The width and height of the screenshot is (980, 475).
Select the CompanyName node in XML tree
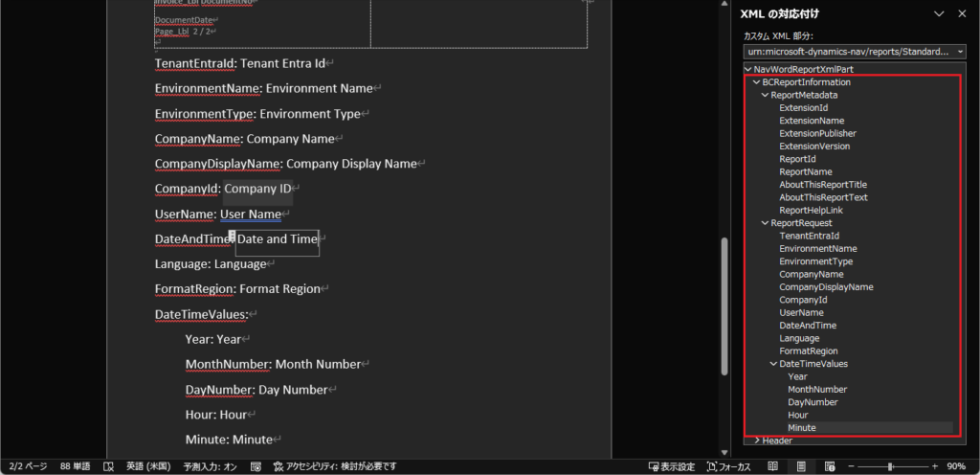811,274
